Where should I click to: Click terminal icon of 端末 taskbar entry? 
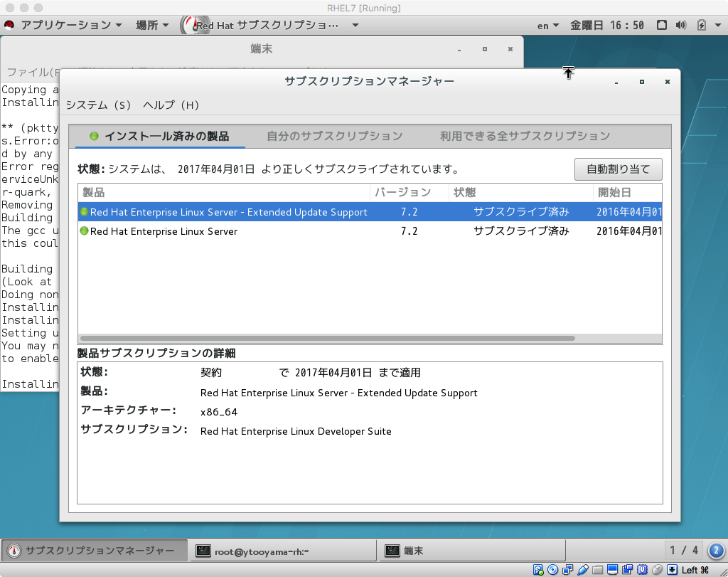click(392, 551)
